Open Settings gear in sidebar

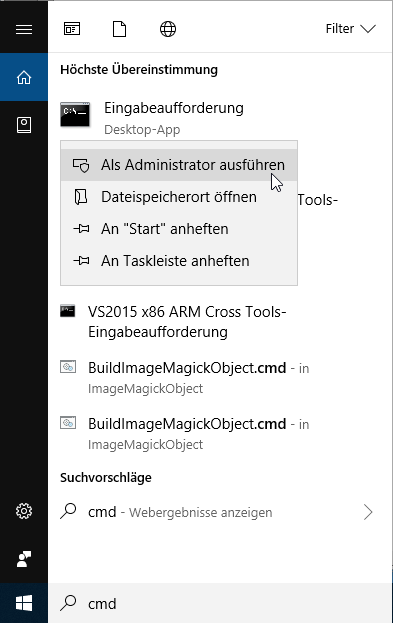tap(24, 511)
